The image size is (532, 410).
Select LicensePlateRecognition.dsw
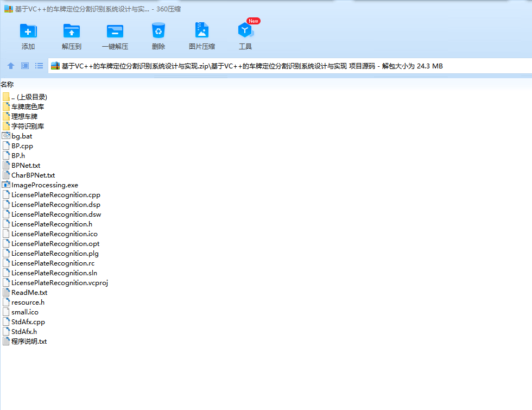click(52, 215)
